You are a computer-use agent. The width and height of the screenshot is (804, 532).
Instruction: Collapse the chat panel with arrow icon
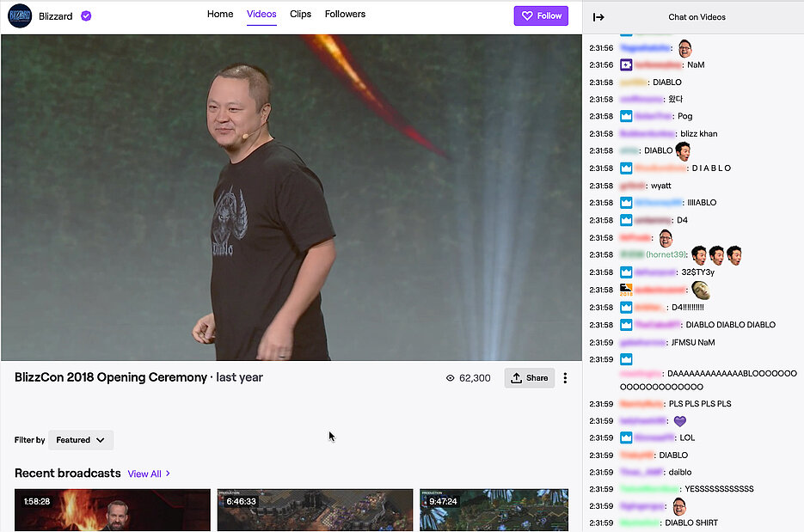(598, 17)
